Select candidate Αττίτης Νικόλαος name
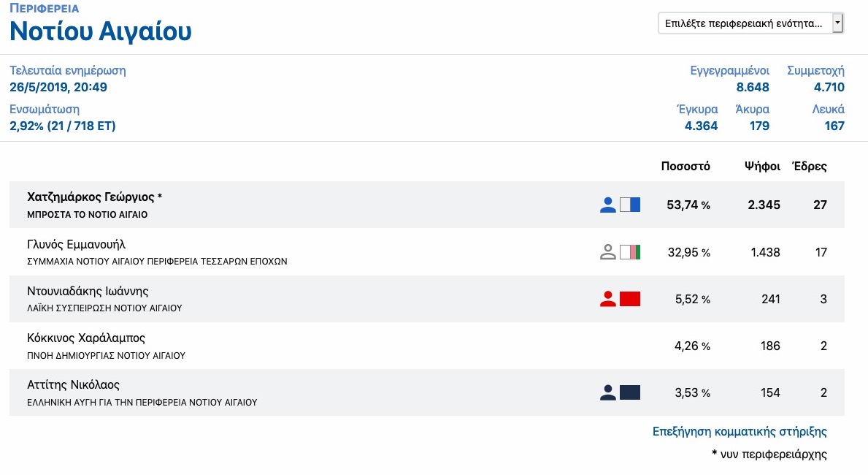The width and height of the screenshot is (868, 475). [74, 384]
